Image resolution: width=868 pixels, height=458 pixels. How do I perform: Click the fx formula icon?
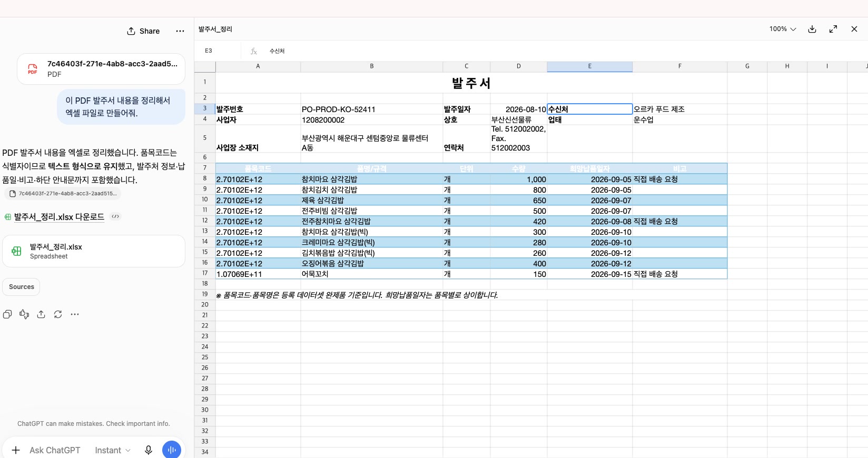254,51
